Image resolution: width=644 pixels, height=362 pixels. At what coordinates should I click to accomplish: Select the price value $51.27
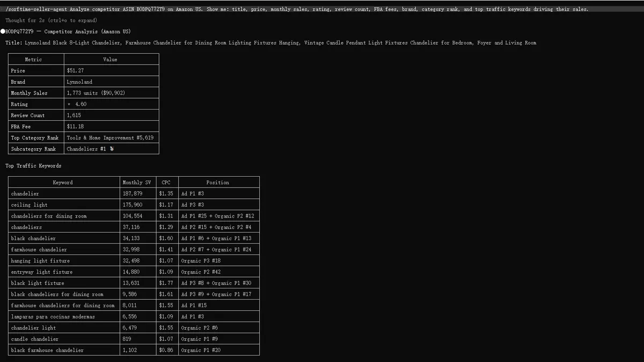[75, 70]
